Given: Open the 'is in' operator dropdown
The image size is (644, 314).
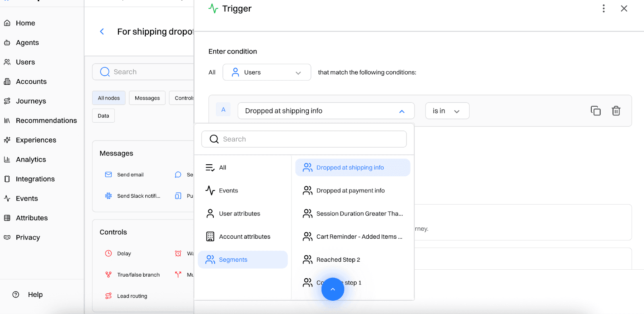Looking at the screenshot, I should coord(447,111).
